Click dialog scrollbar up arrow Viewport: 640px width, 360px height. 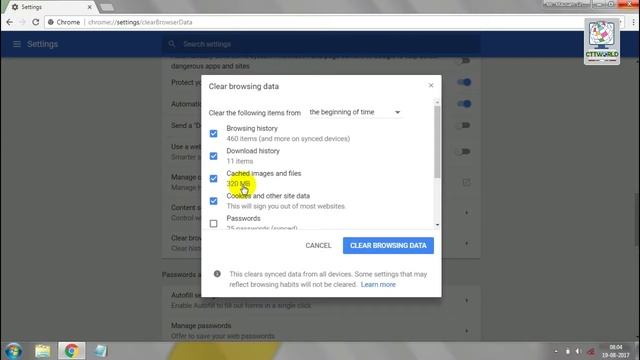(437, 102)
